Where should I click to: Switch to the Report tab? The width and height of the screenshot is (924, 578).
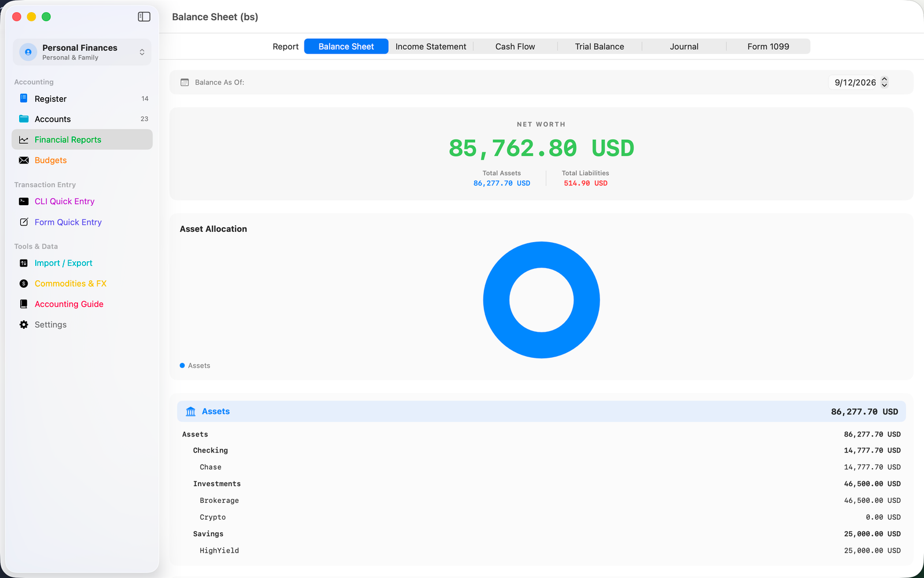pyautogui.click(x=285, y=46)
